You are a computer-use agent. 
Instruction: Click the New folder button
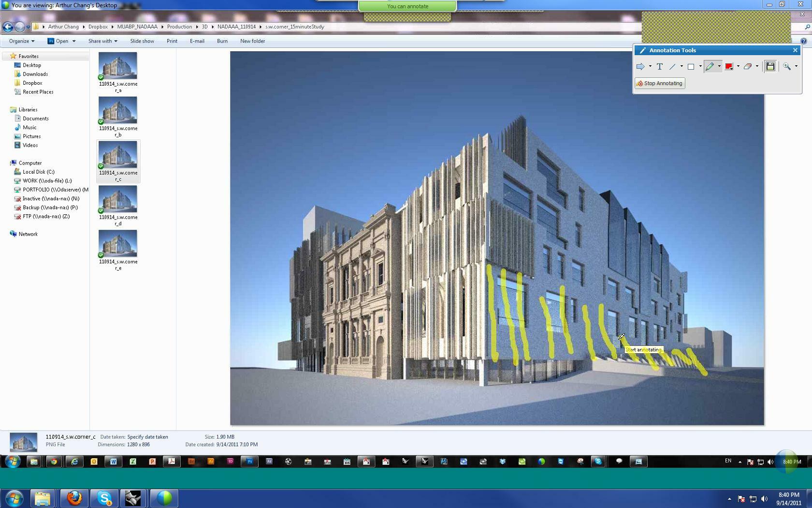[252, 41]
